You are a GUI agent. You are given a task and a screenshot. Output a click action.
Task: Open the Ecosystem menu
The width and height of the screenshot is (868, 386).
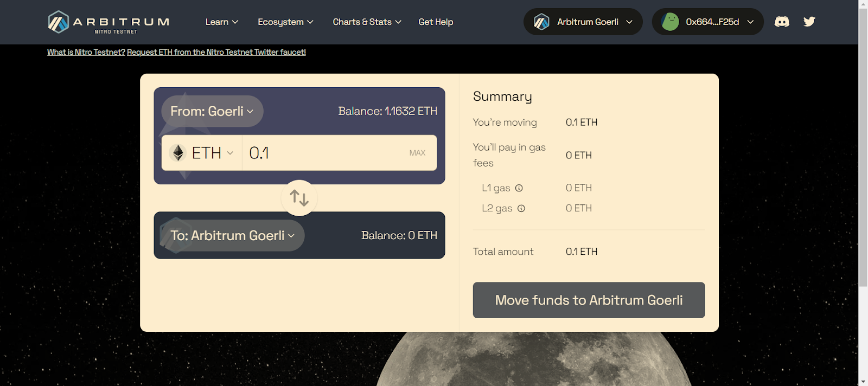285,22
